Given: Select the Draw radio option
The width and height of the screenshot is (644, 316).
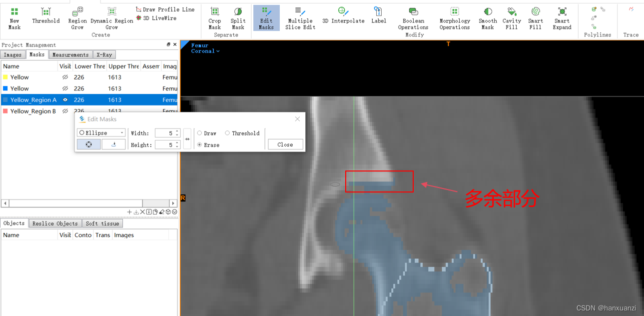Looking at the screenshot, I should pos(207,133).
